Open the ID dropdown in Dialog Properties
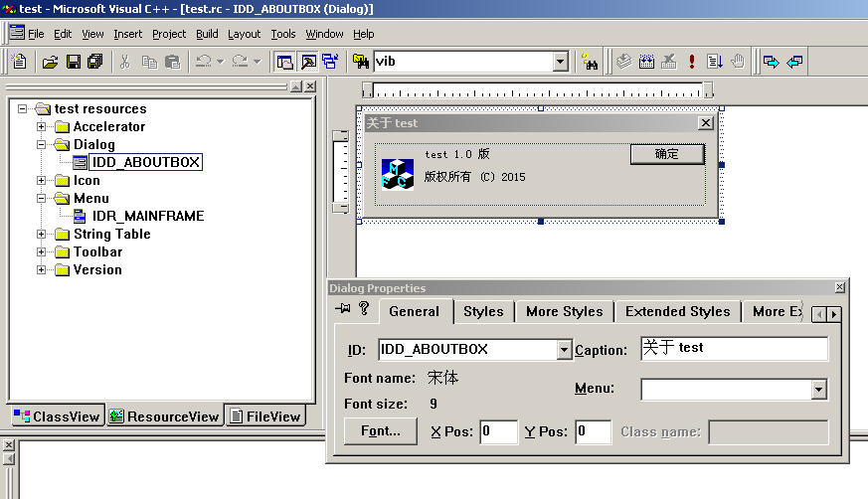 564,350
